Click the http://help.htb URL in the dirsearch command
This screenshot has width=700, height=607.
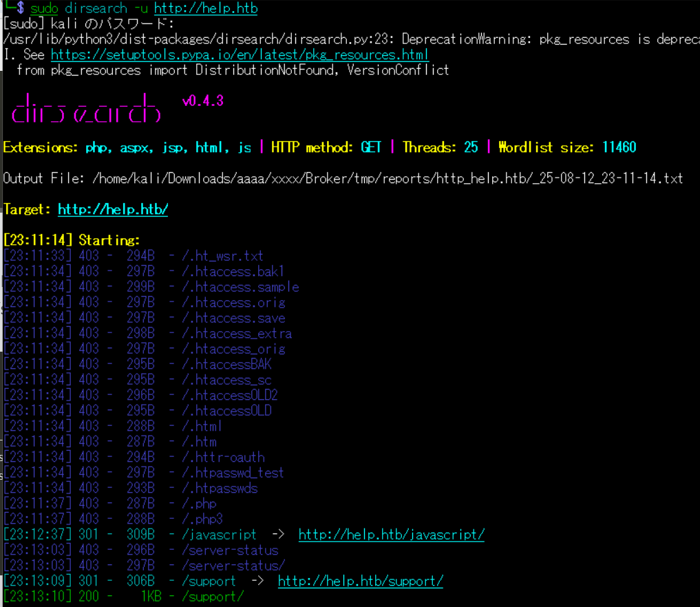click(x=206, y=9)
